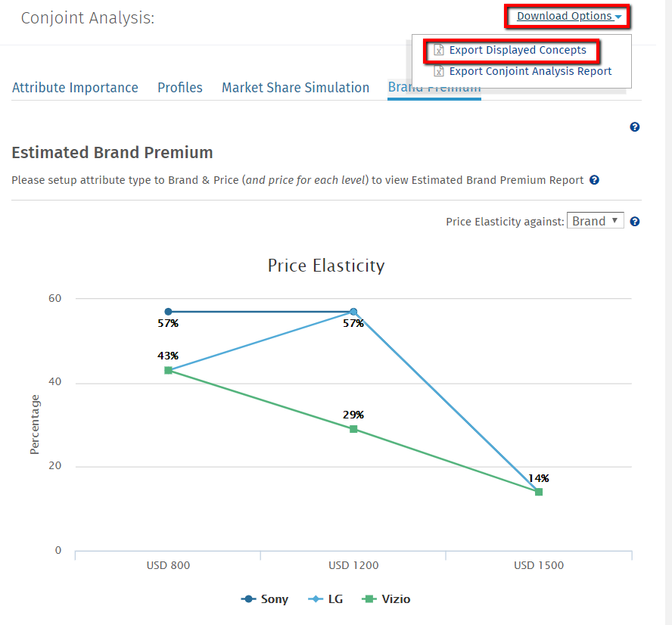672x625 pixels.
Task: Go to the Market Share Simulation tab
Action: (x=295, y=88)
